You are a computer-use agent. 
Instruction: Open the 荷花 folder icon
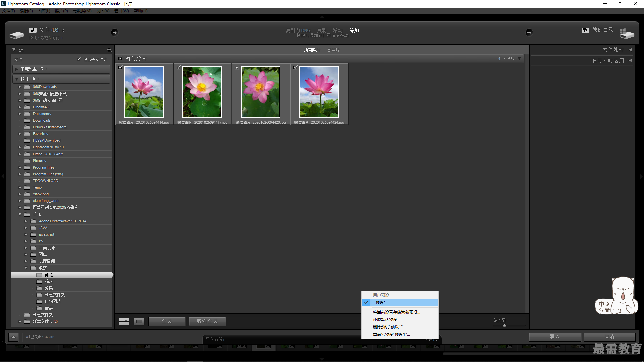click(x=39, y=275)
